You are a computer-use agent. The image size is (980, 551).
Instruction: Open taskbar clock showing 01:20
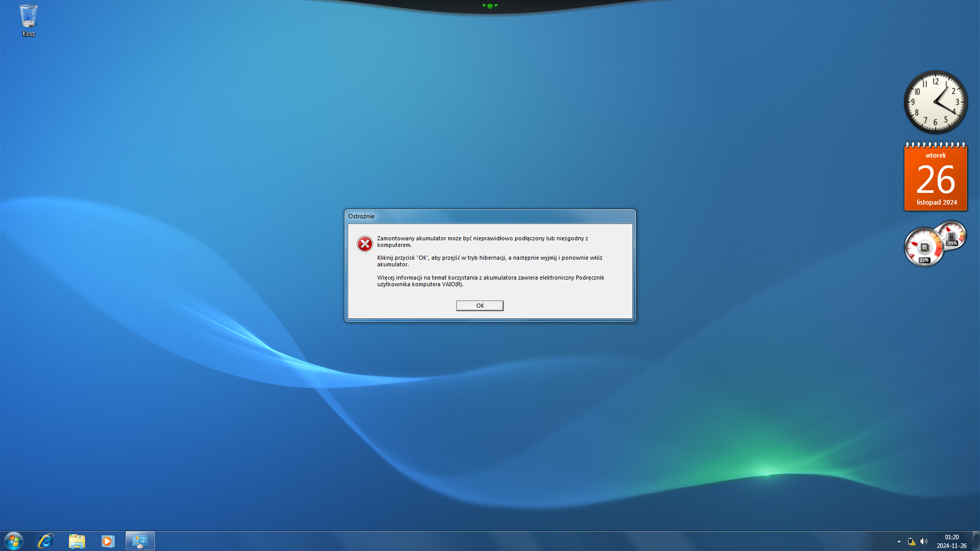click(951, 537)
